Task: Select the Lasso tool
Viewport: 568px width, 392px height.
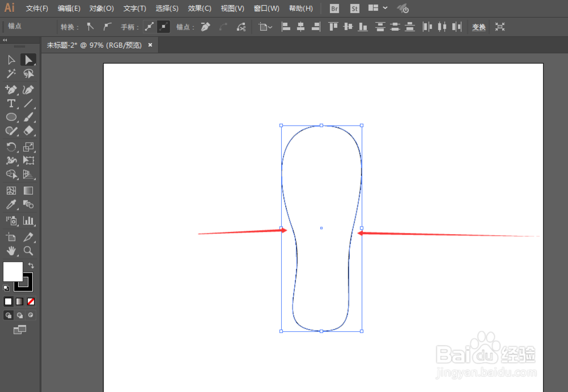Action: 28,74
